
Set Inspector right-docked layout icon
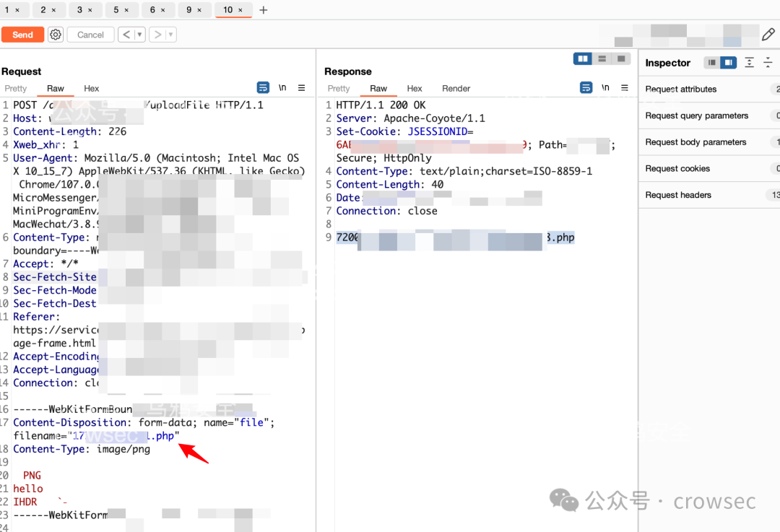click(728, 63)
